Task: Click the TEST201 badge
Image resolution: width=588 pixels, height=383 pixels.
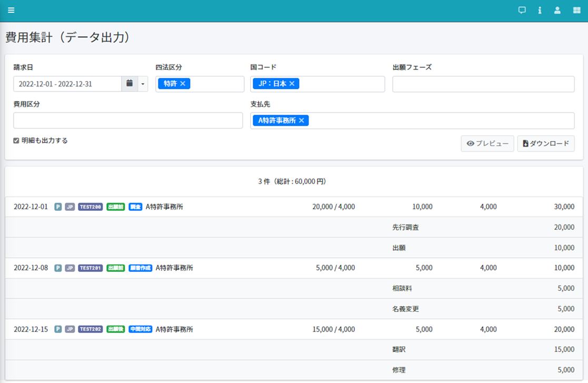Action: click(91, 268)
